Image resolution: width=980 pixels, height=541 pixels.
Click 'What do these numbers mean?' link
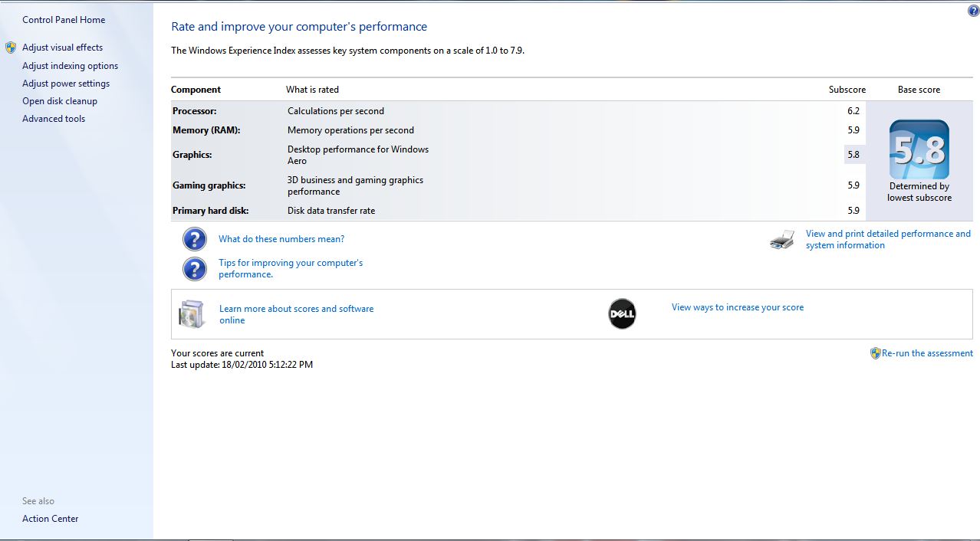point(281,239)
